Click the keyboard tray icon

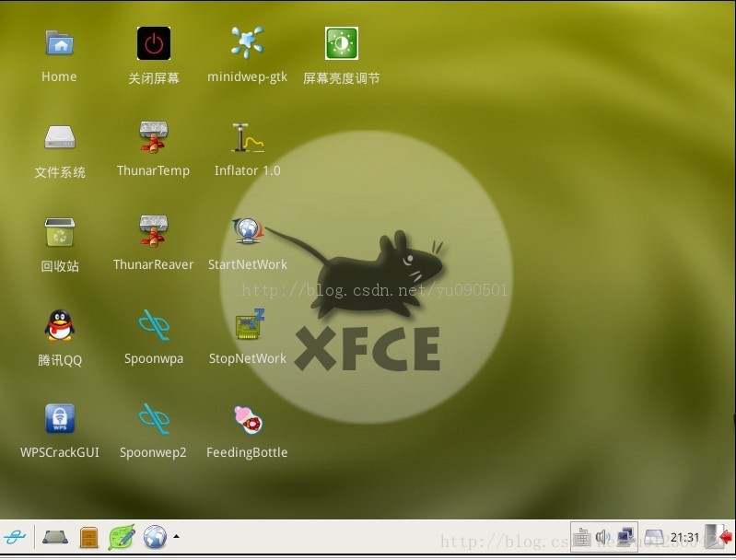coord(582,537)
